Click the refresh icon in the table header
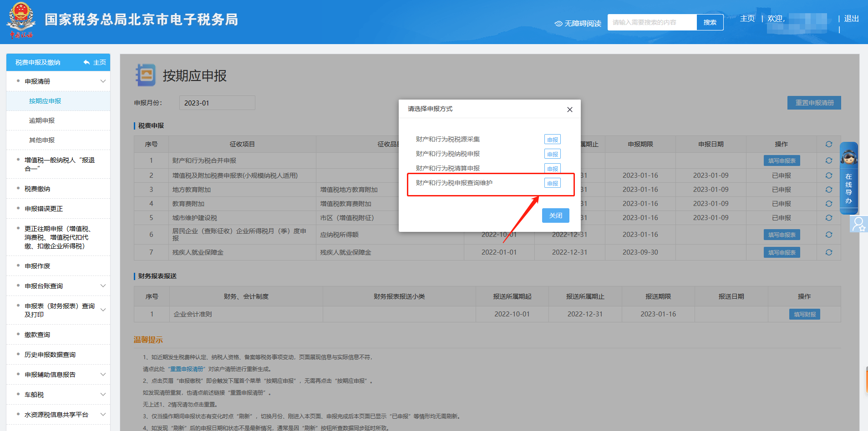The image size is (868, 431). coord(828,144)
